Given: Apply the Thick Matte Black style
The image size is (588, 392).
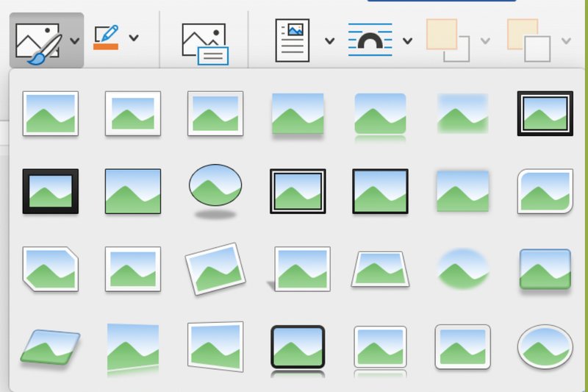Looking at the screenshot, I should pyautogui.click(x=51, y=191).
